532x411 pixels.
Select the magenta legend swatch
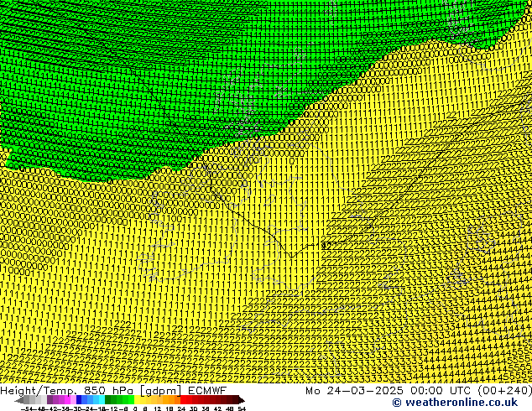click(x=67, y=399)
